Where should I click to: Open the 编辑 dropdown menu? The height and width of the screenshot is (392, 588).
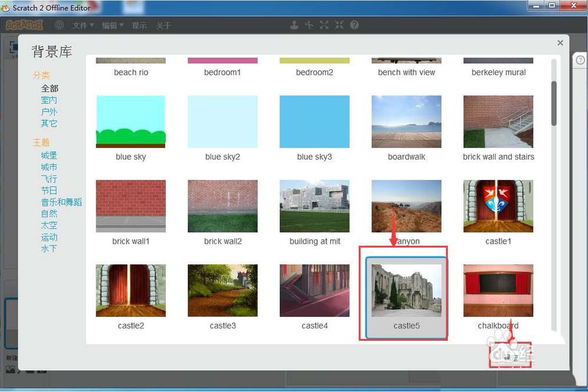pyautogui.click(x=112, y=25)
